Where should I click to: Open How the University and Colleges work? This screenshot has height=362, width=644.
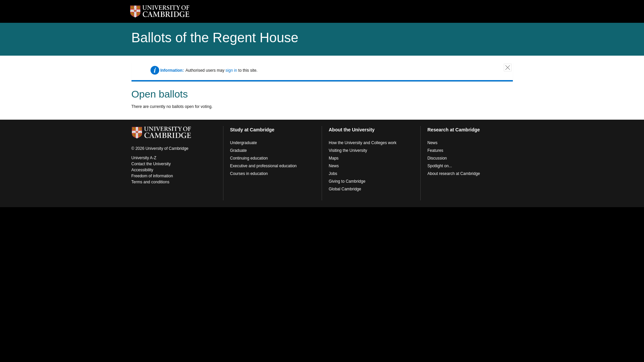(363, 143)
